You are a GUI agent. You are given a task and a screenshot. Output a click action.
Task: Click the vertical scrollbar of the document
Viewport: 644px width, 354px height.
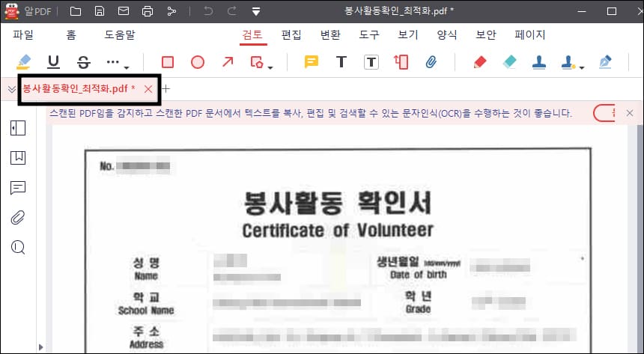click(x=640, y=238)
